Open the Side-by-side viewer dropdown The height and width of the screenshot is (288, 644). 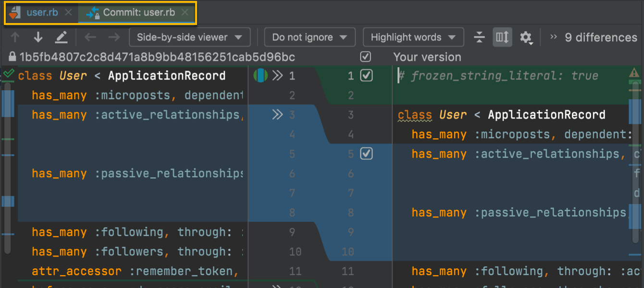pos(189,37)
